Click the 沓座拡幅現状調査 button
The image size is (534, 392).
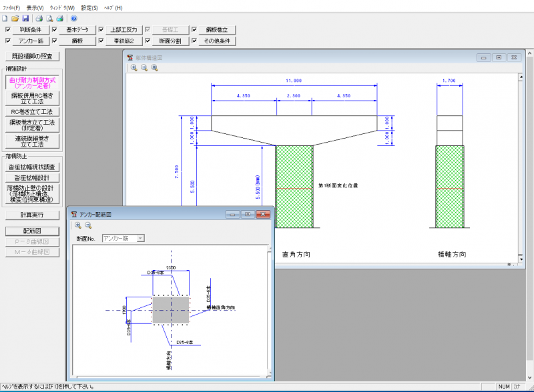(32, 167)
